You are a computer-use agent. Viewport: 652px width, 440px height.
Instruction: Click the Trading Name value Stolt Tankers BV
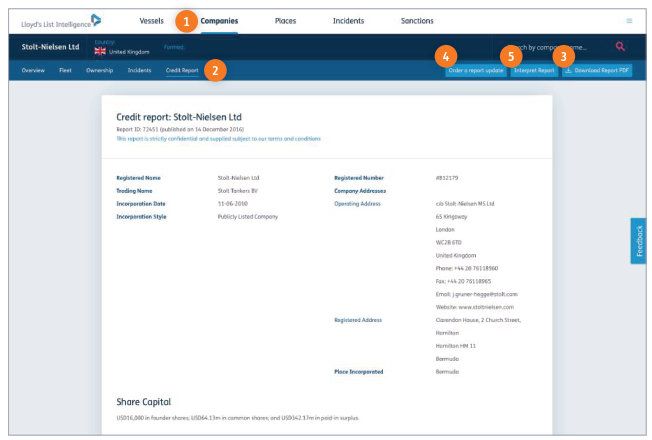point(238,191)
